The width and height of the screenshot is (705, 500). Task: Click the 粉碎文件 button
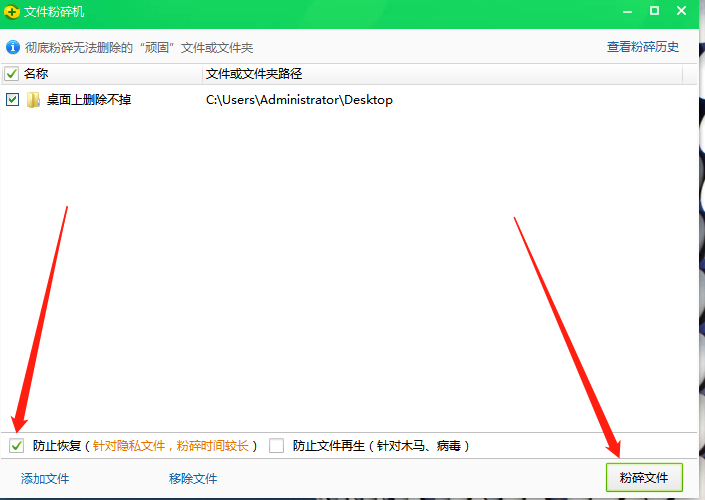(x=644, y=478)
